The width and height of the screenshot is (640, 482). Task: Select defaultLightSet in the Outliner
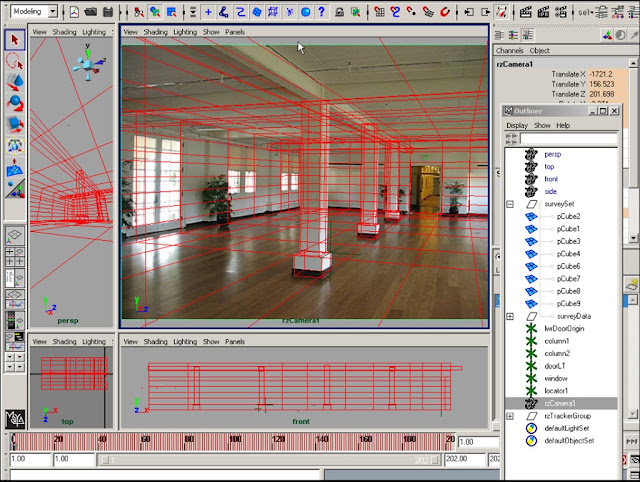click(567, 429)
